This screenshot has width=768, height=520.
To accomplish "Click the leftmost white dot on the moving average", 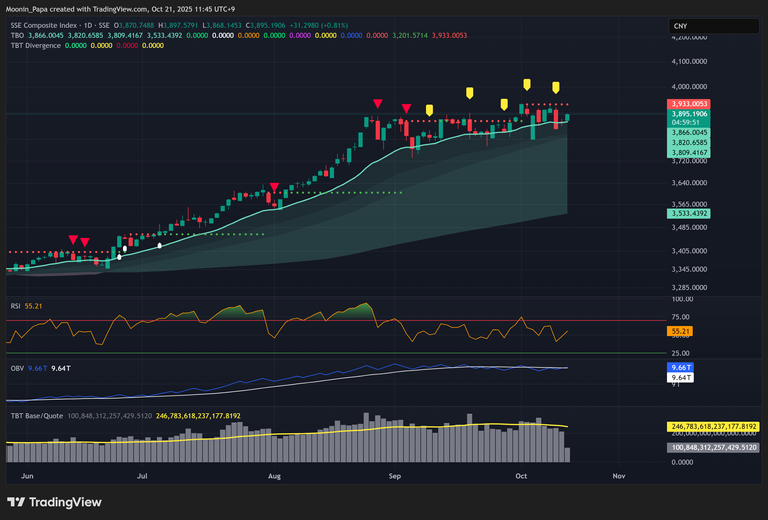I will (x=110, y=249).
